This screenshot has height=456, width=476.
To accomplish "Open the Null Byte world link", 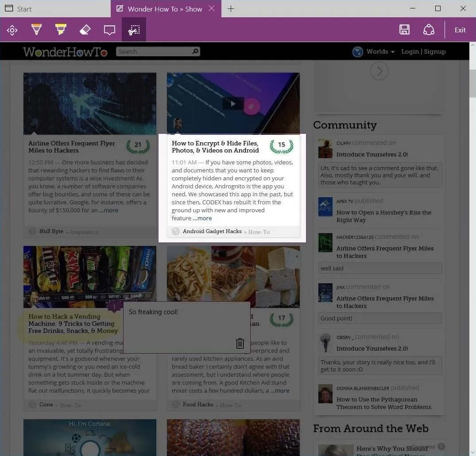I will tap(51, 231).
